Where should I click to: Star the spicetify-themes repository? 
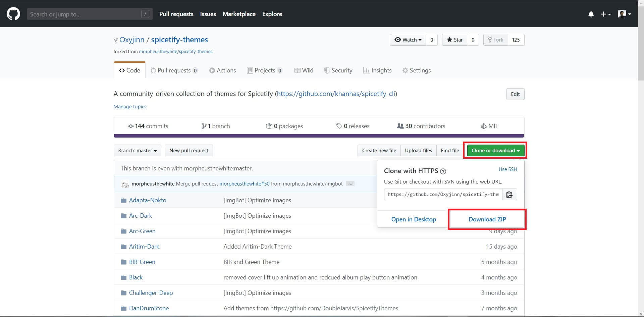tap(454, 40)
